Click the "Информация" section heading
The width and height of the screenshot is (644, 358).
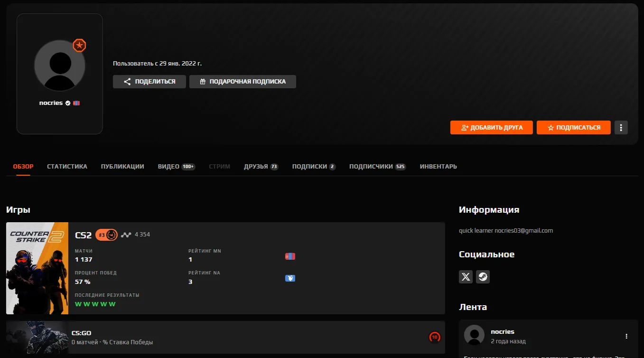point(489,210)
